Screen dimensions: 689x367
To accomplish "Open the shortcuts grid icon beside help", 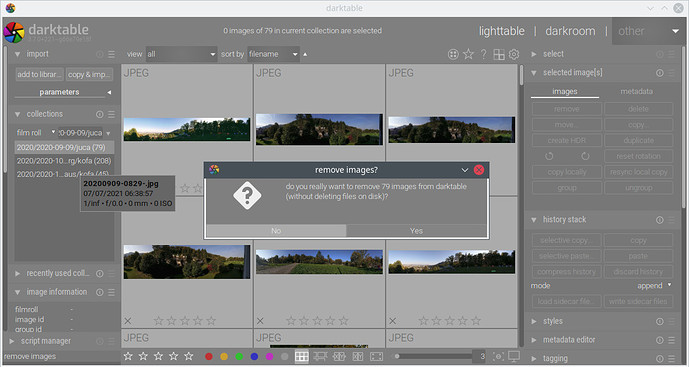I will click(x=499, y=54).
